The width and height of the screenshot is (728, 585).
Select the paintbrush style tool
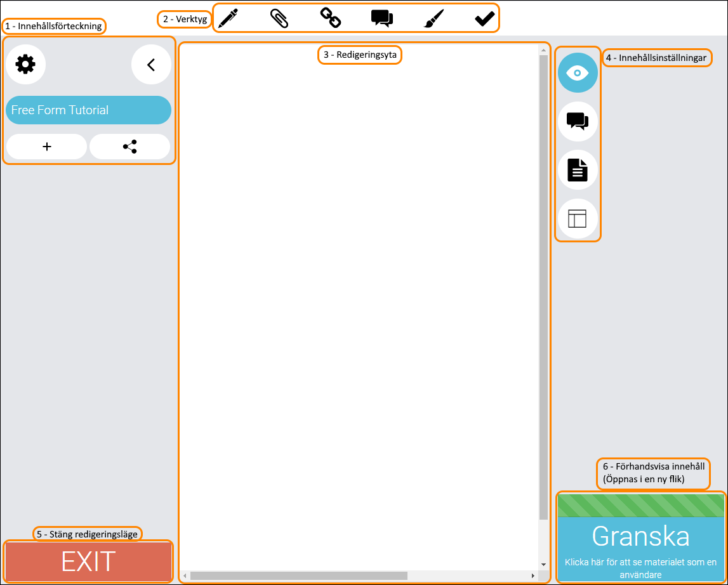433,18
